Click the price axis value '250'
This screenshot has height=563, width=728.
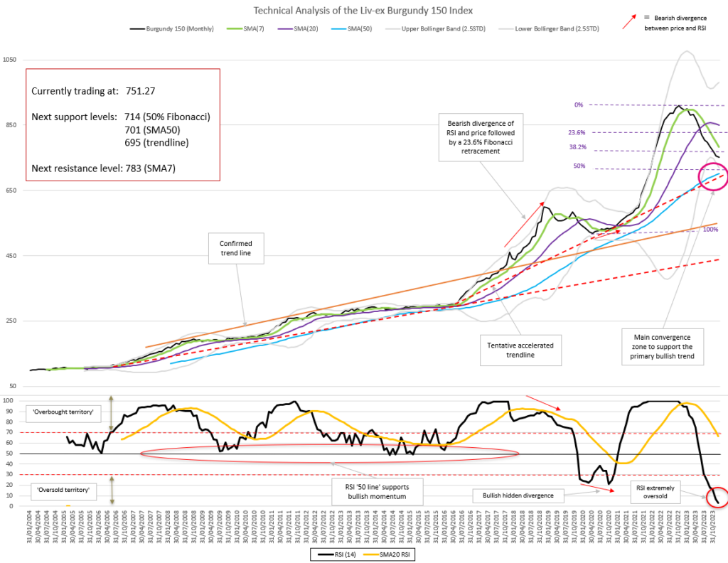pos(10,321)
